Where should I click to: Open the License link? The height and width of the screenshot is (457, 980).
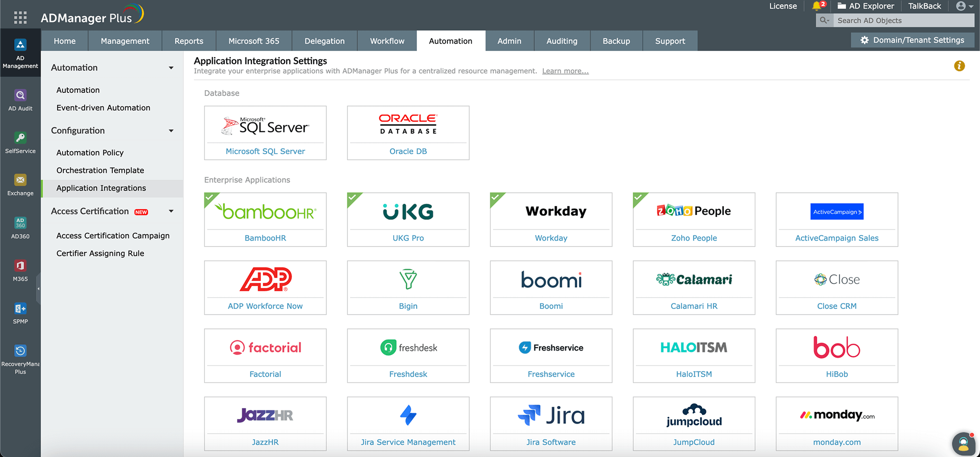(783, 6)
